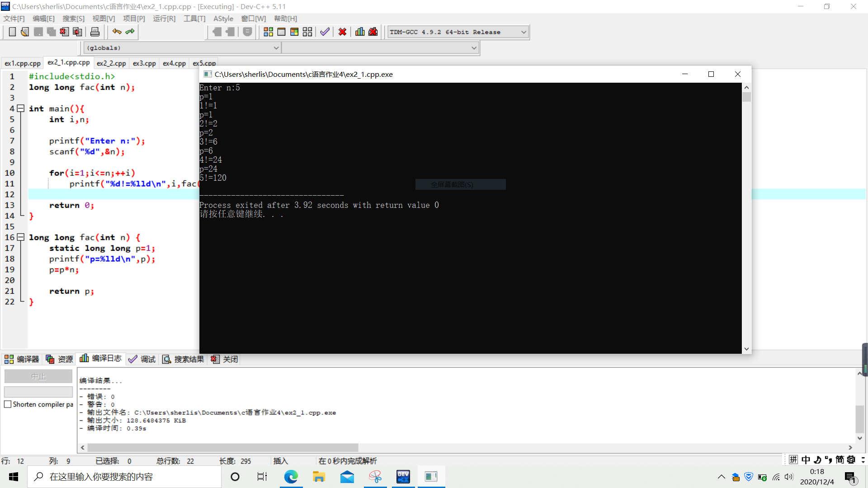868x488 pixels.
Task: Collapse the main function fold marker
Action: tap(20, 108)
